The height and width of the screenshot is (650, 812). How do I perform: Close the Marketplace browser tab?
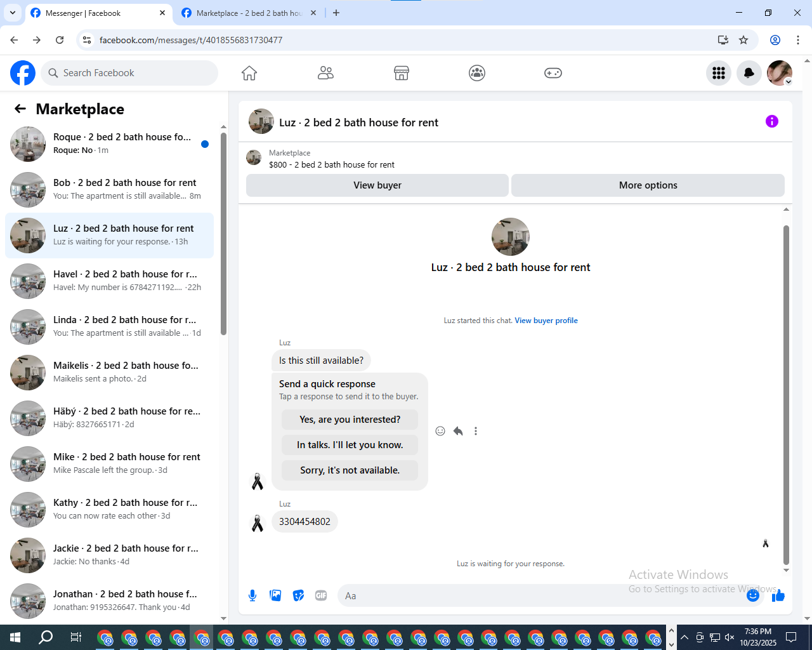(x=313, y=13)
